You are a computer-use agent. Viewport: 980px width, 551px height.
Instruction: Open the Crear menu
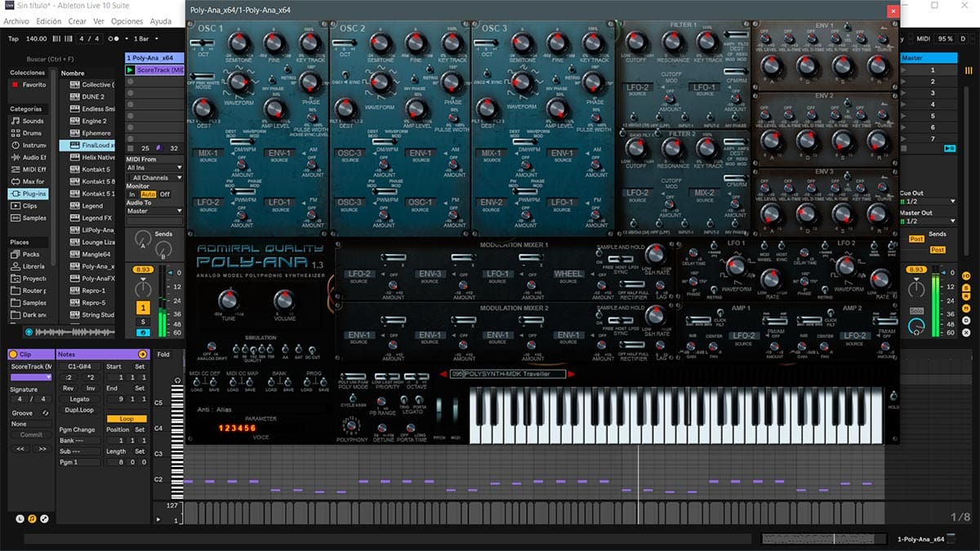[78, 21]
